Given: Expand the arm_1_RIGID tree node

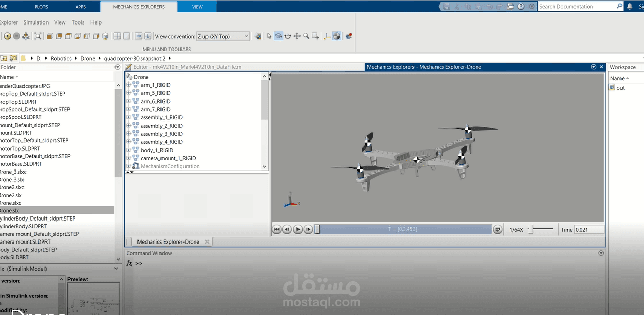Looking at the screenshot, I should point(129,85).
